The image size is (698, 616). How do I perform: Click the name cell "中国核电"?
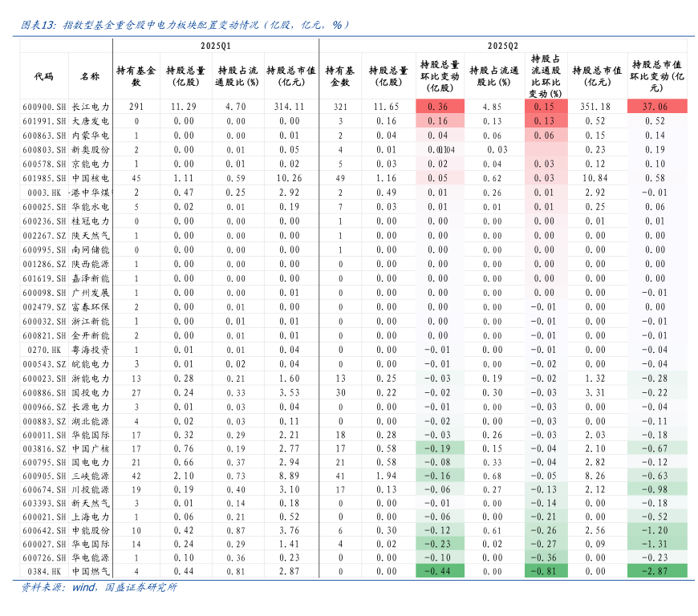pos(91,178)
